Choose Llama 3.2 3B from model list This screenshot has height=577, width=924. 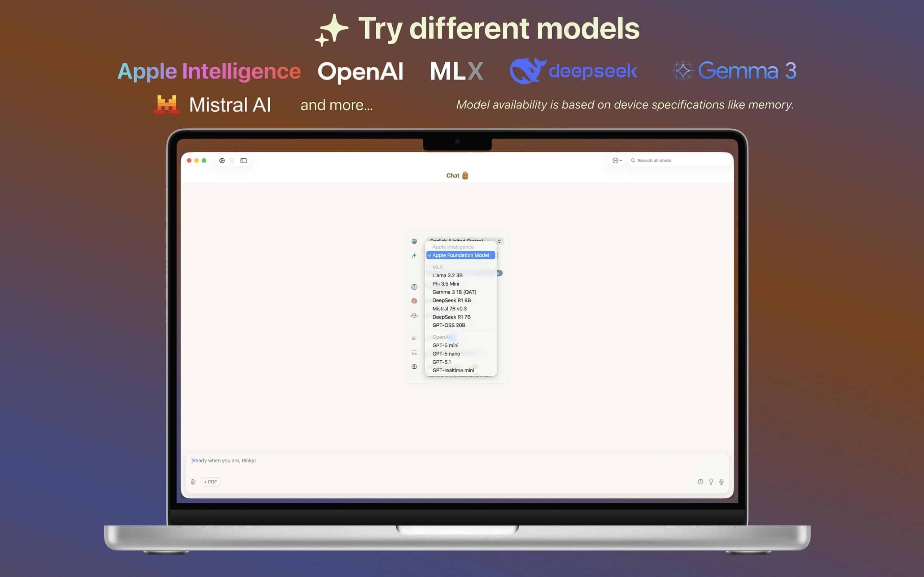click(x=447, y=275)
